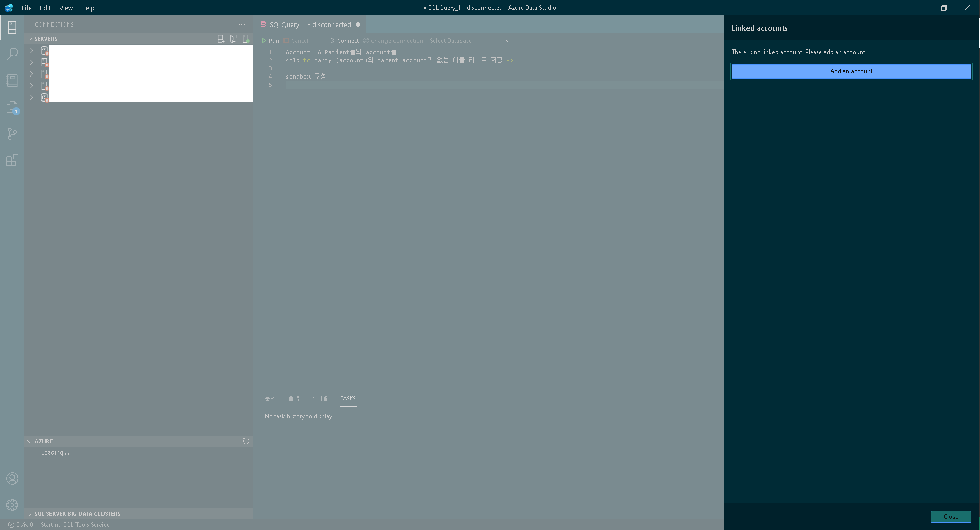Screen dimensions: 980x530
Task: Expand SQL Server Big Data Clusters section
Action: 30,514
